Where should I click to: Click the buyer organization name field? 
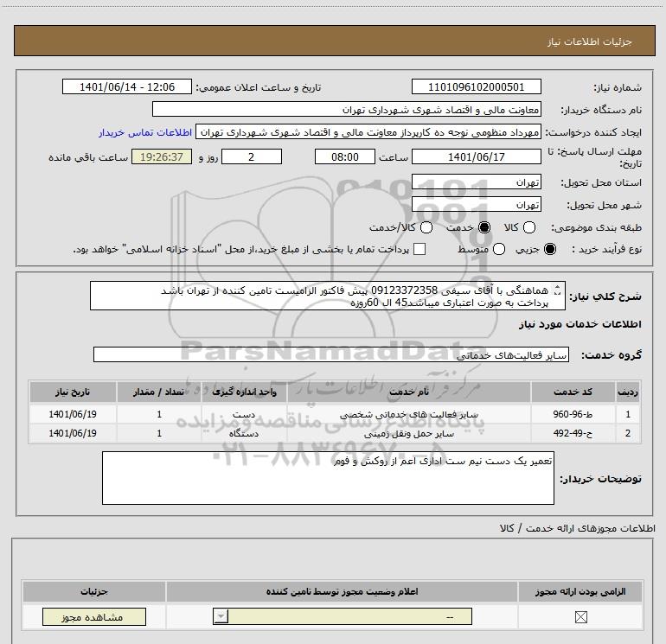click(x=347, y=110)
